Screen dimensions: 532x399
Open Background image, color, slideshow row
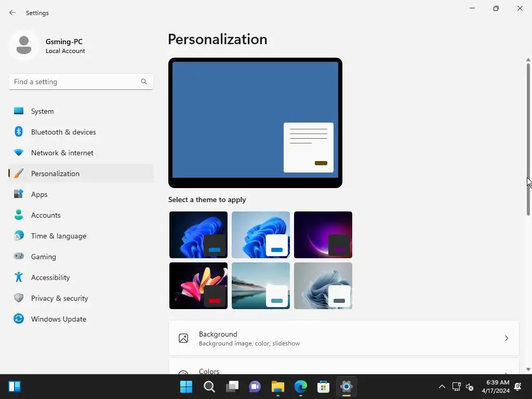[x=344, y=338]
